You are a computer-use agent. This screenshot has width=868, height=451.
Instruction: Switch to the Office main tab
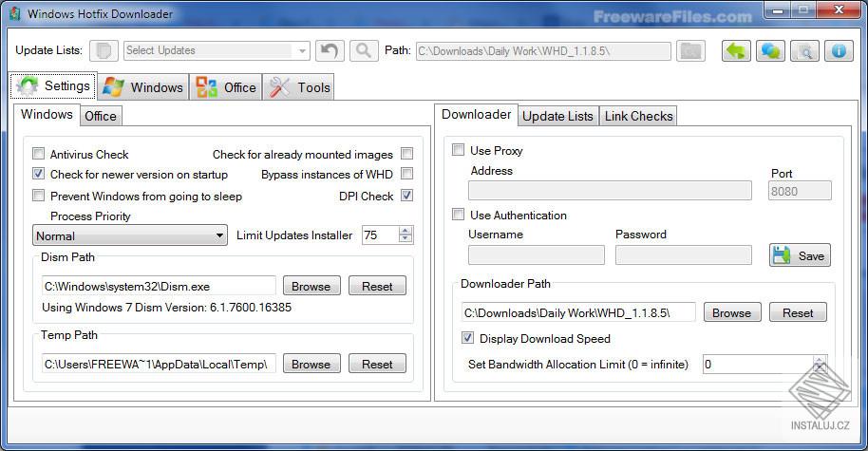pyautogui.click(x=226, y=87)
